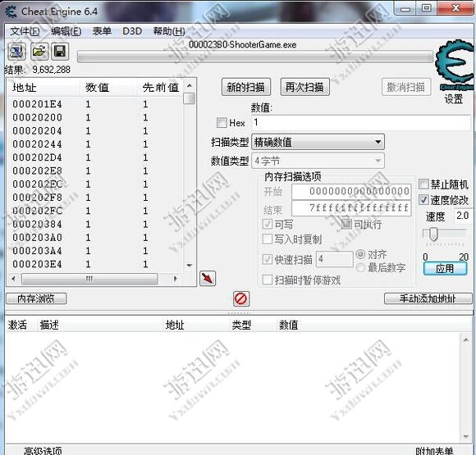This screenshot has height=455, width=476.
Task: Enable the 禁止随机 checkbox
Action: pos(423,184)
